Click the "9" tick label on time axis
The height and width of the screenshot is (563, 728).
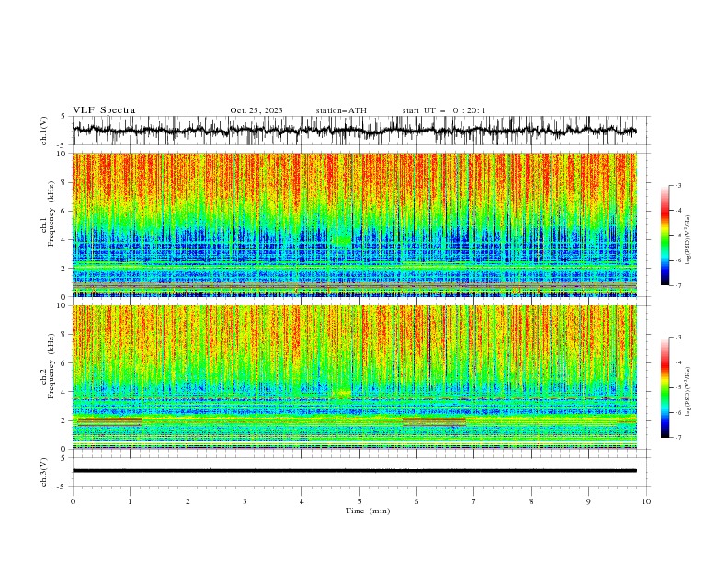click(588, 501)
